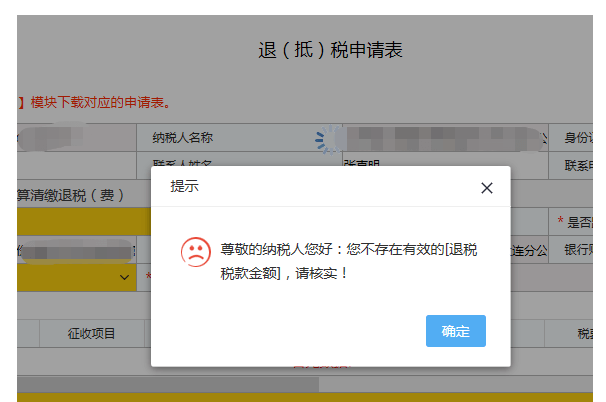
Task: Click the sad face warning icon
Action: pos(196,252)
